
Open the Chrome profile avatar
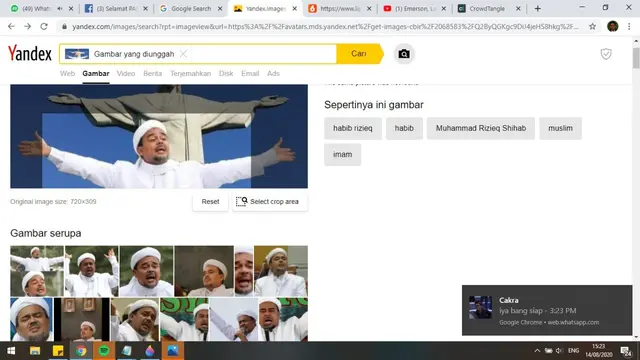pyautogui.click(x=612, y=27)
